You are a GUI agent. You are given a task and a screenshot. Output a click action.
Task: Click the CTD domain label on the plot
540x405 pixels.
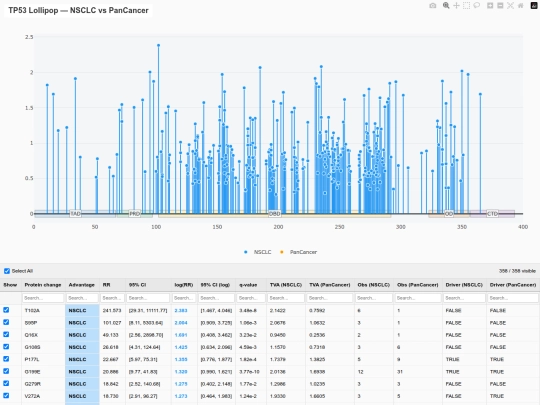tap(492, 214)
